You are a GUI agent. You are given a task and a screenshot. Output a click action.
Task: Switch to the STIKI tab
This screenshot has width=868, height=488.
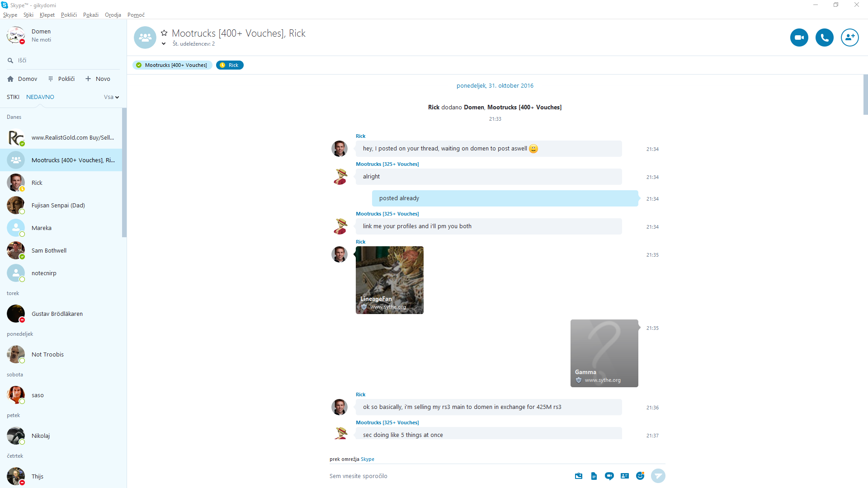tap(13, 97)
